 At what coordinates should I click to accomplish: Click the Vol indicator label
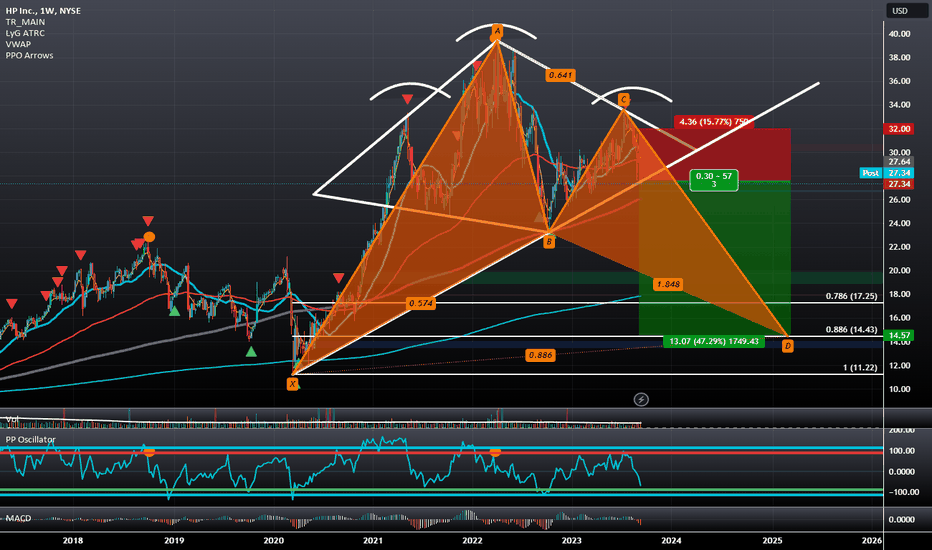[x=12, y=420]
